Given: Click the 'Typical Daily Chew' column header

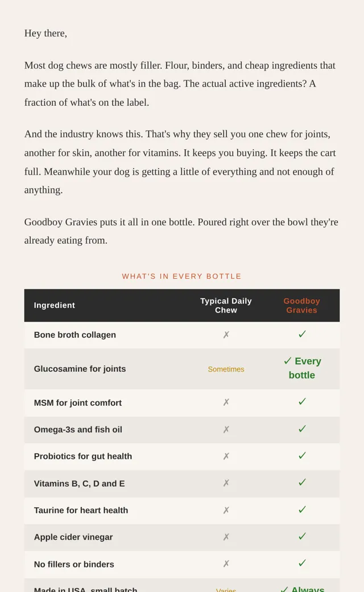Looking at the screenshot, I should 226,306.
